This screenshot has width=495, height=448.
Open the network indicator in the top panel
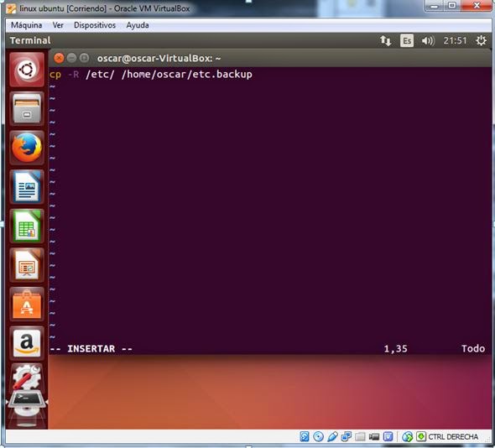click(385, 41)
